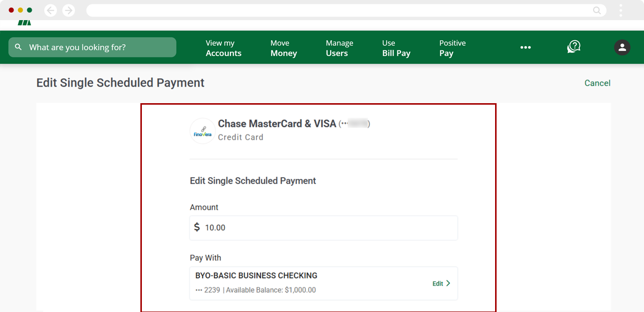644x312 pixels.
Task: Open the search magnifier icon
Action: pos(18,47)
